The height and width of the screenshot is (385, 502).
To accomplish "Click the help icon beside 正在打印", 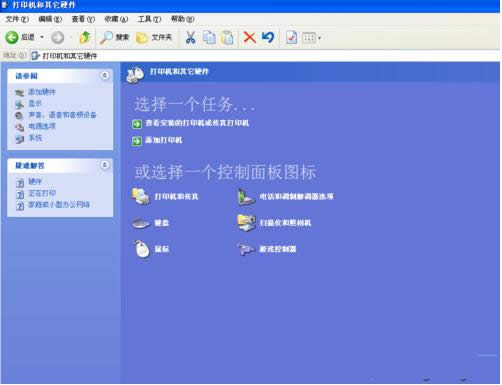I will click(20, 194).
